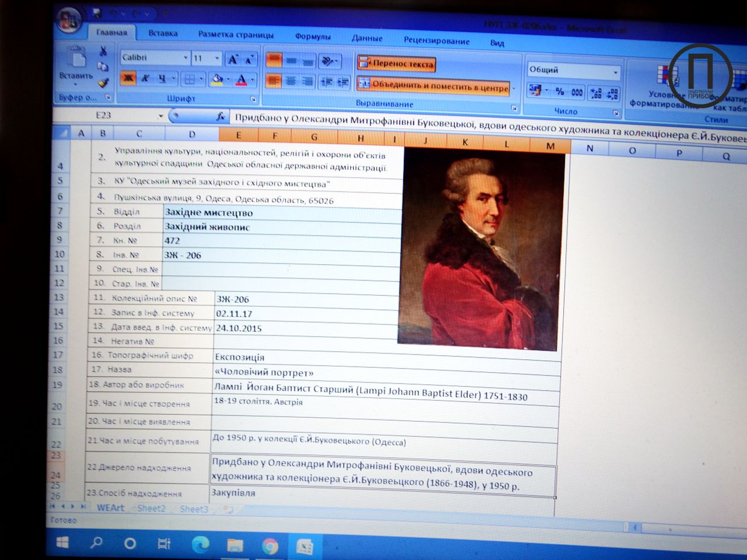The height and width of the screenshot is (560, 747).
Task: Open the Office button menu
Action: point(69,20)
